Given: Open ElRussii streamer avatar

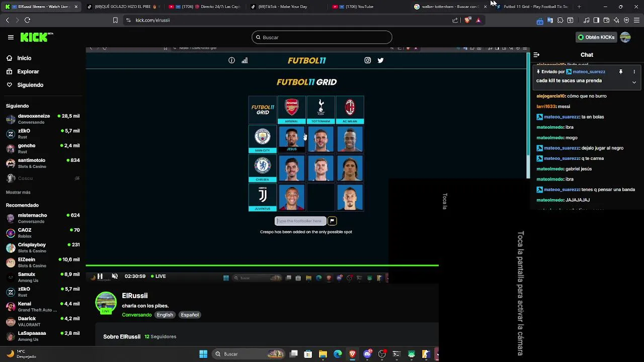Looking at the screenshot, I should point(106,303).
